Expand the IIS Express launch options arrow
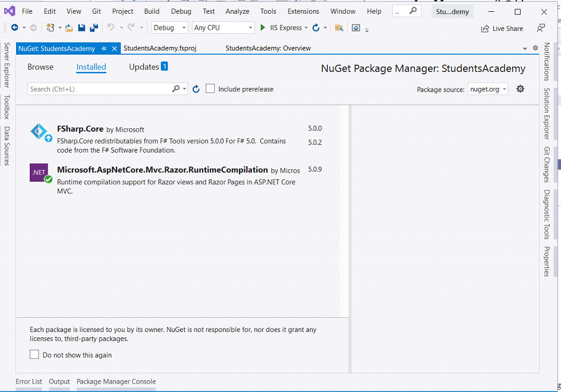 (x=306, y=27)
